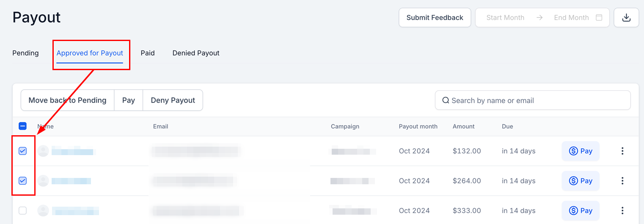Click Pay button for $264.00 payout
This screenshot has height=224, width=644.
pos(581,181)
